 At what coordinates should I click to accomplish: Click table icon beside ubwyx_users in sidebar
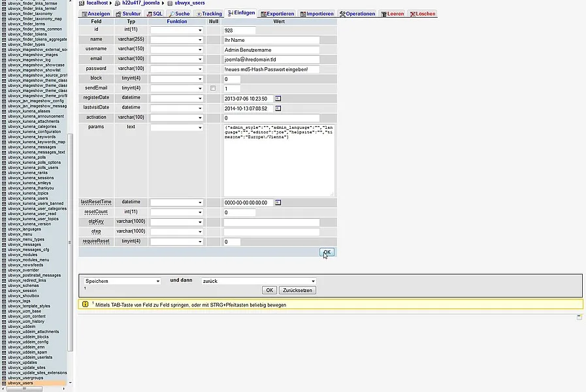(x=5, y=383)
